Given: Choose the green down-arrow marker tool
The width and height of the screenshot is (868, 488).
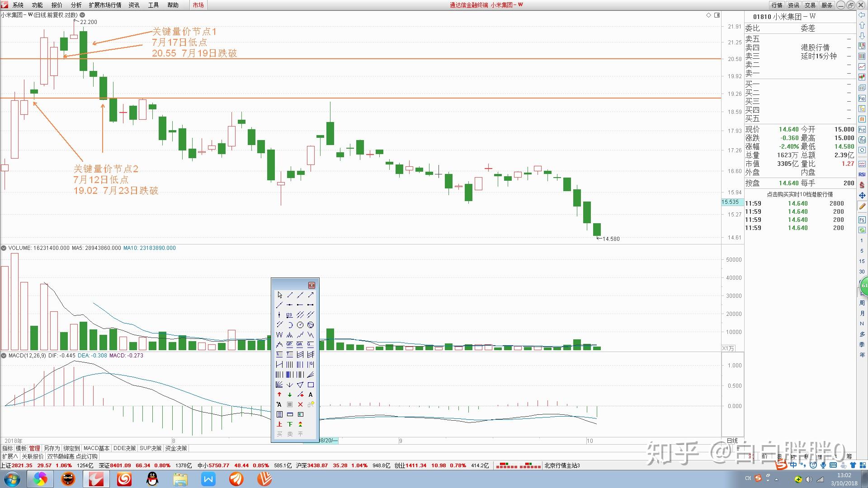Looking at the screenshot, I should pyautogui.click(x=290, y=395).
